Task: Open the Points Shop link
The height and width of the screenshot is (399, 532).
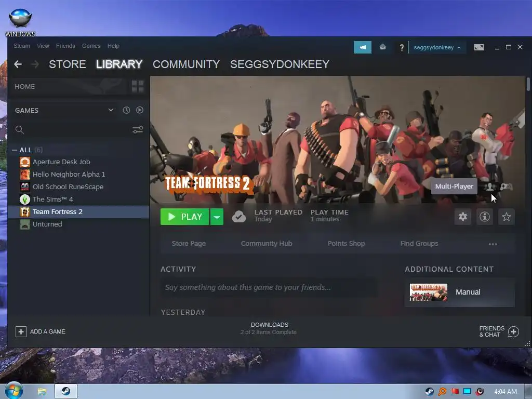Action: pos(346,244)
